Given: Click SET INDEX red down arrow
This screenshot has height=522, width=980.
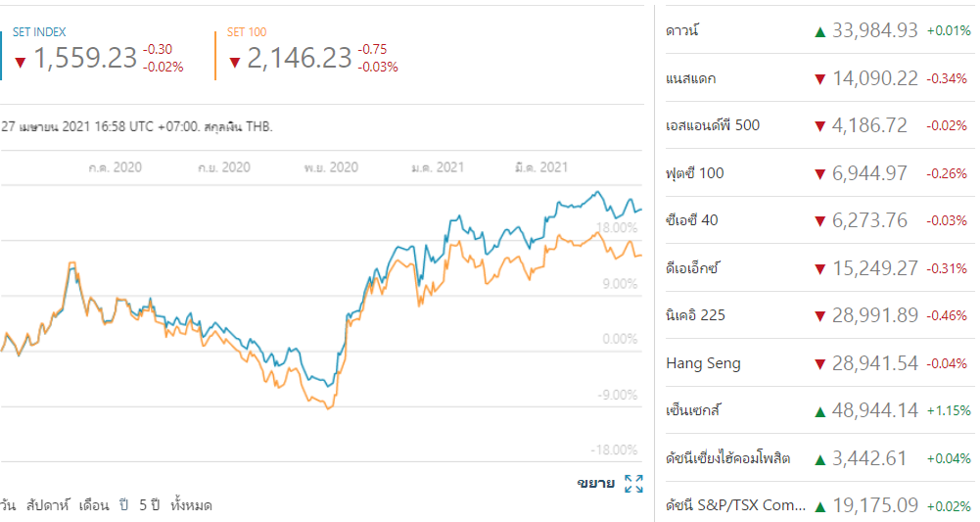Looking at the screenshot, I should click(x=20, y=62).
